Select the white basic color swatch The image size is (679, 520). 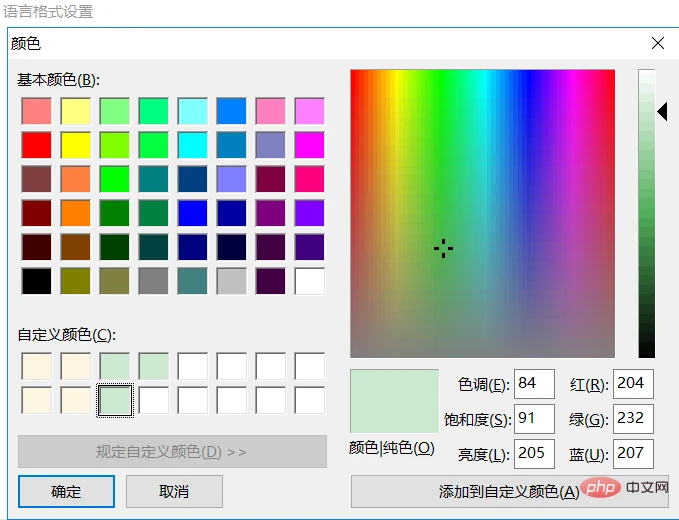(309, 281)
